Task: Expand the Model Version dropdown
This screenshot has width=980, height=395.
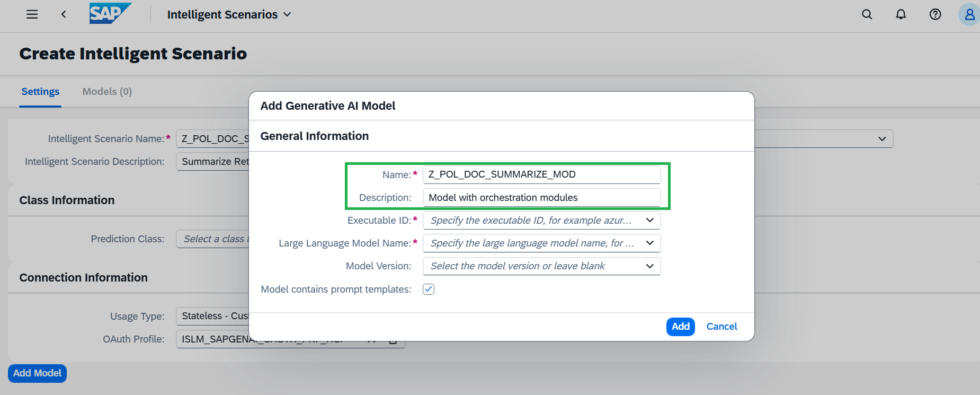Action: [650, 266]
